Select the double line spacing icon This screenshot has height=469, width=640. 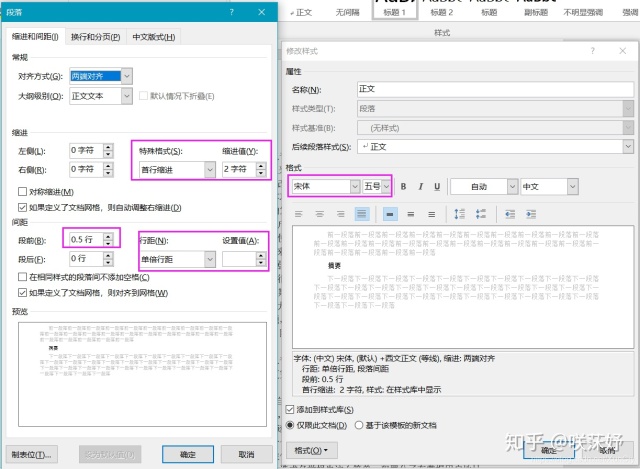tap(431, 214)
